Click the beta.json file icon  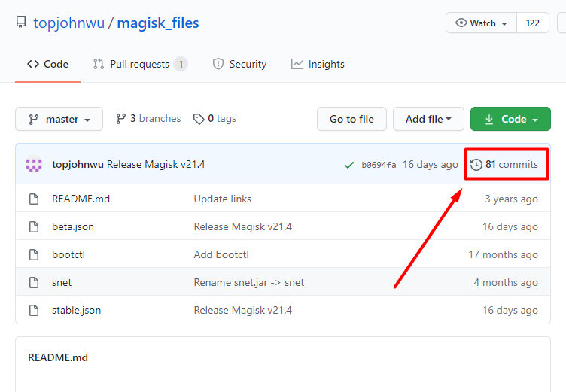(x=33, y=227)
